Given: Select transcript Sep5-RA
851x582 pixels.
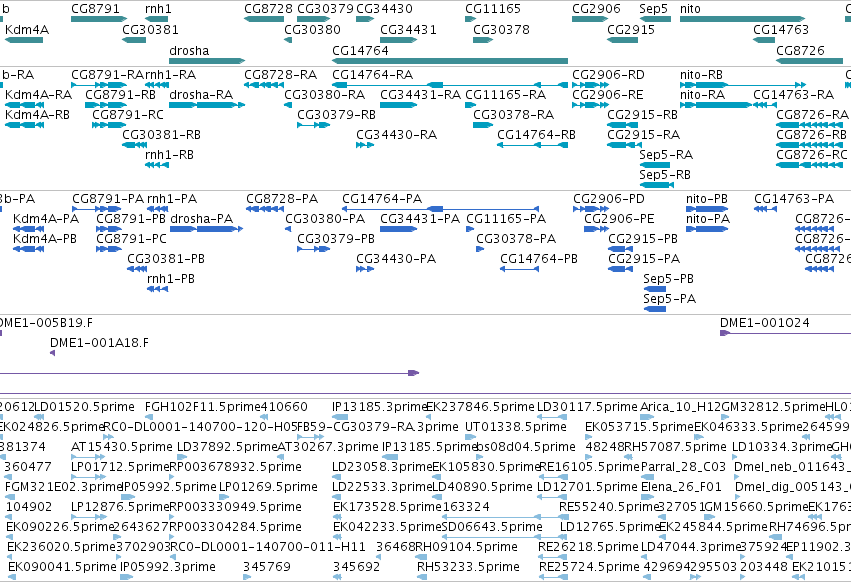Looking at the screenshot, I should pyautogui.click(x=655, y=165).
